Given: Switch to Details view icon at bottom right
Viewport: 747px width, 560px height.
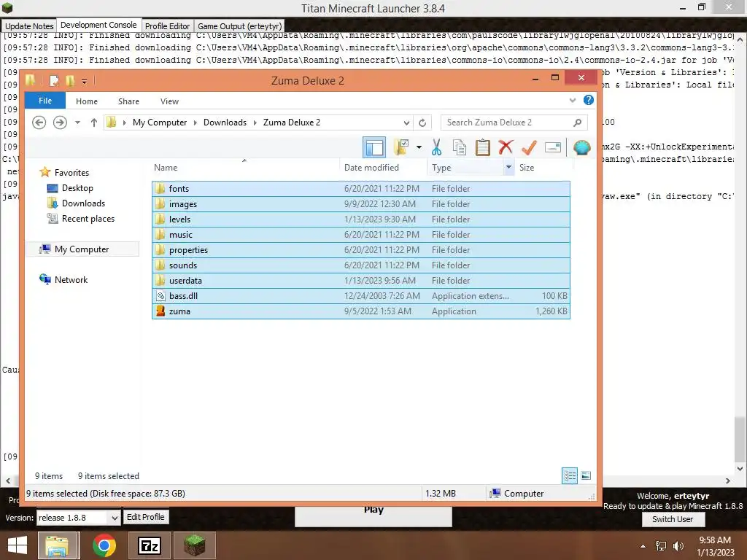Looking at the screenshot, I should pos(569,475).
